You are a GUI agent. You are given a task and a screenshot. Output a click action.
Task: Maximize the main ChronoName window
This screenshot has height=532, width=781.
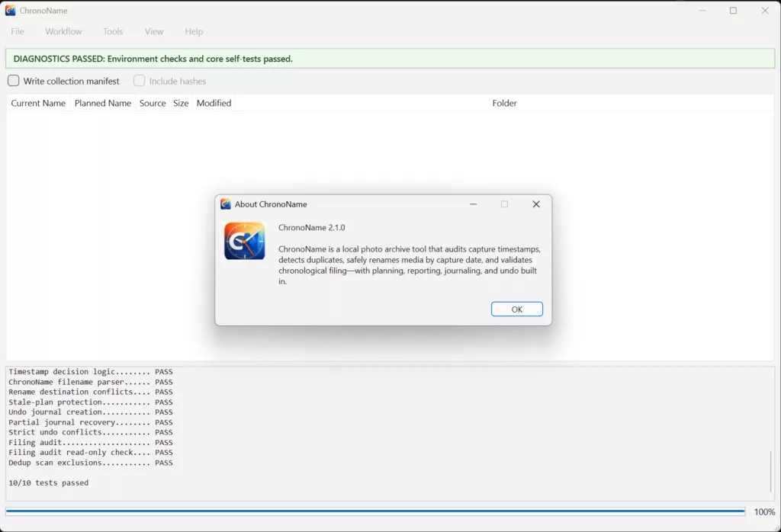pos(733,11)
